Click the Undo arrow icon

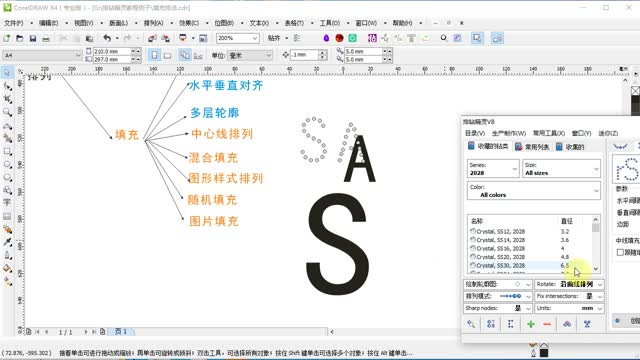point(107,38)
